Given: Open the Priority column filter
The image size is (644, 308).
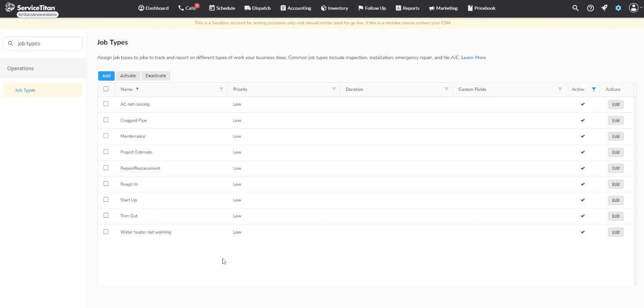Looking at the screenshot, I should [x=334, y=89].
